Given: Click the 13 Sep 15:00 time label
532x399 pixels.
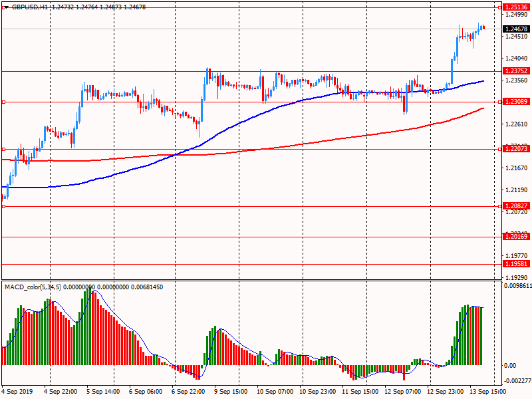Looking at the screenshot, I should [x=488, y=392].
